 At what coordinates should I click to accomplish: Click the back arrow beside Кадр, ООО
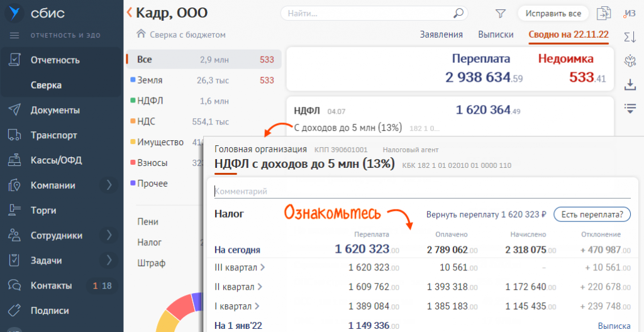(130, 12)
